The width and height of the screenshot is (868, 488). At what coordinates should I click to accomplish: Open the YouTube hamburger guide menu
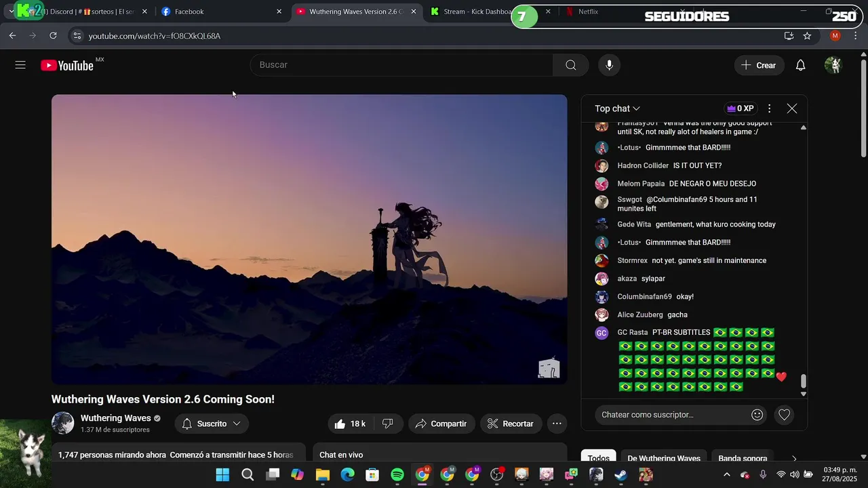point(20,65)
